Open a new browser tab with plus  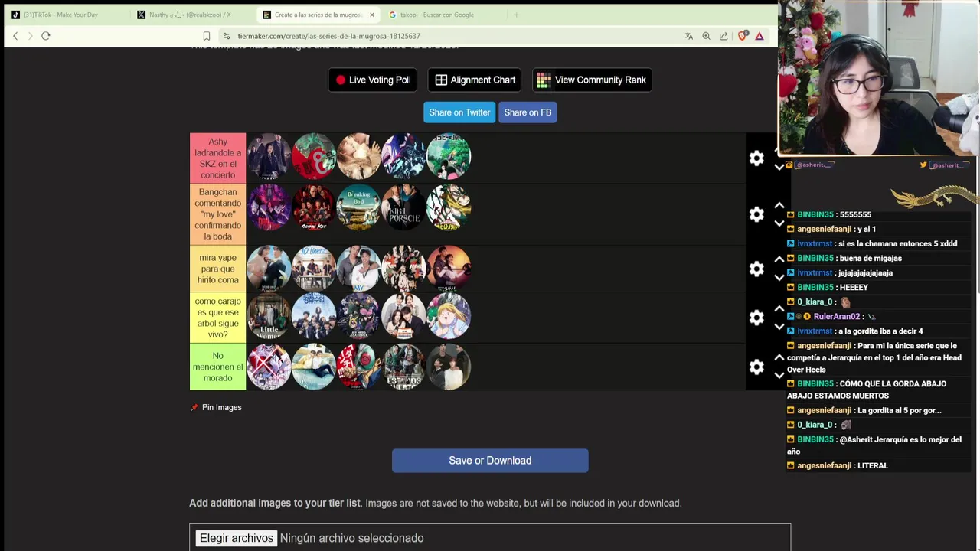click(516, 15)
